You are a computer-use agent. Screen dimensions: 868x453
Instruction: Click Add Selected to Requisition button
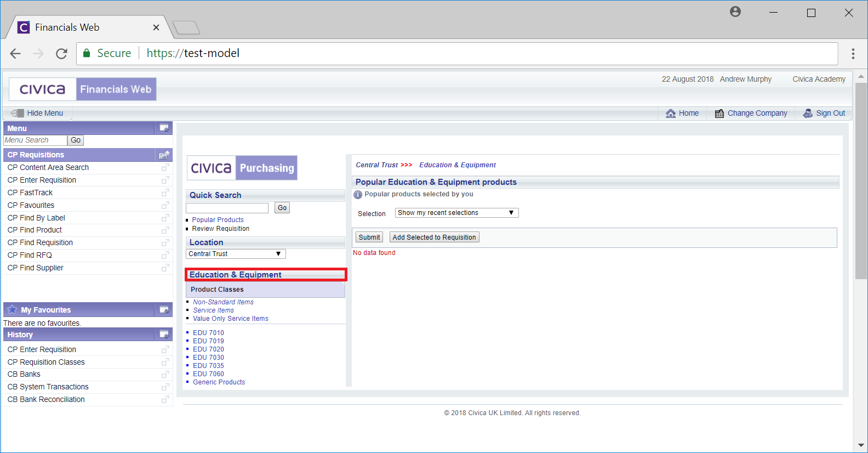pyautogui.click(x=435, y=237)
